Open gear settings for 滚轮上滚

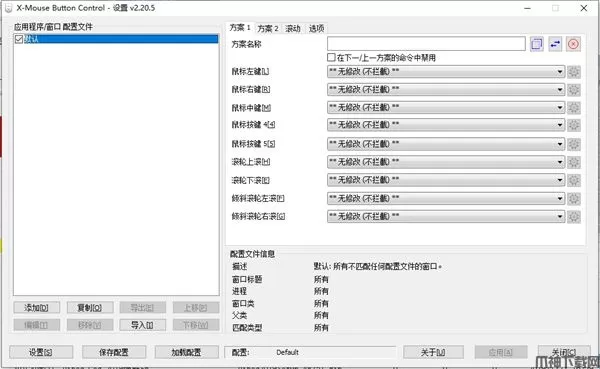pyautogui.click(x=574, y=162)
